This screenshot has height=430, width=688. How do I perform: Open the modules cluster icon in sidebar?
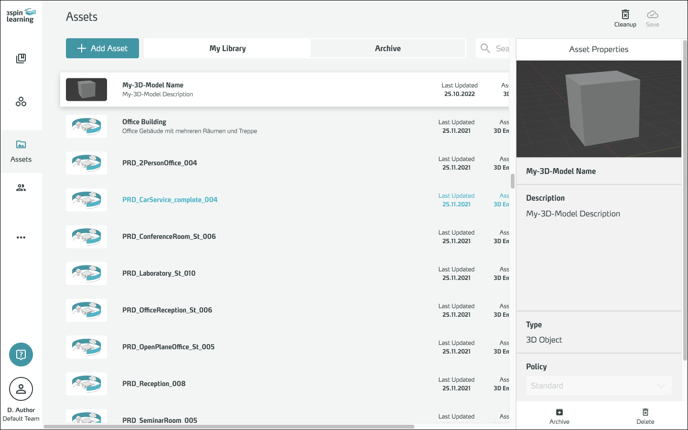pyautogui.click(x=21, y=102)
